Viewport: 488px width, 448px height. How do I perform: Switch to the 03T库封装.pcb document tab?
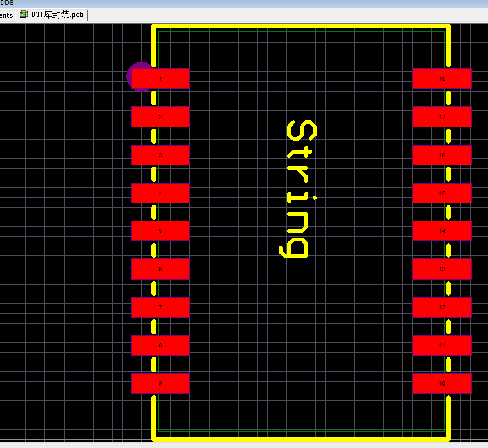point(57,14)
